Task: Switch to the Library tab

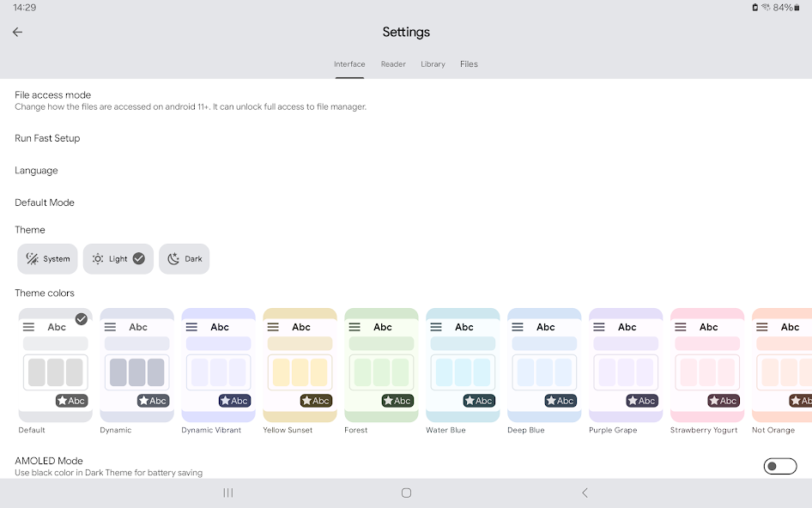Action: [x=433, y=63]
